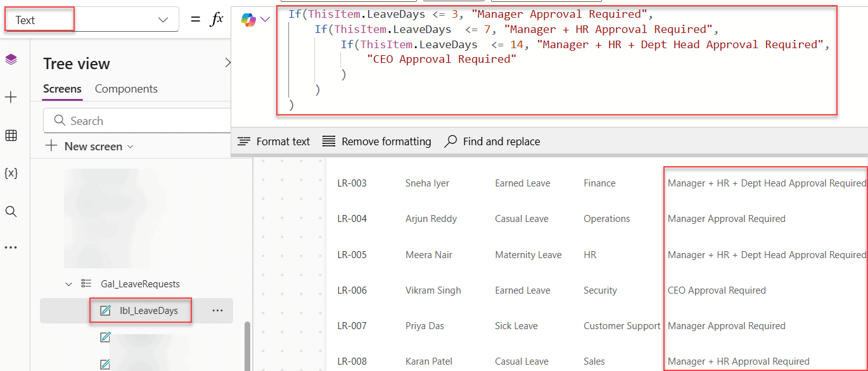Screen dimensions: 868x371
Task: Switch to the Components tab
Action: coord(126,89)
